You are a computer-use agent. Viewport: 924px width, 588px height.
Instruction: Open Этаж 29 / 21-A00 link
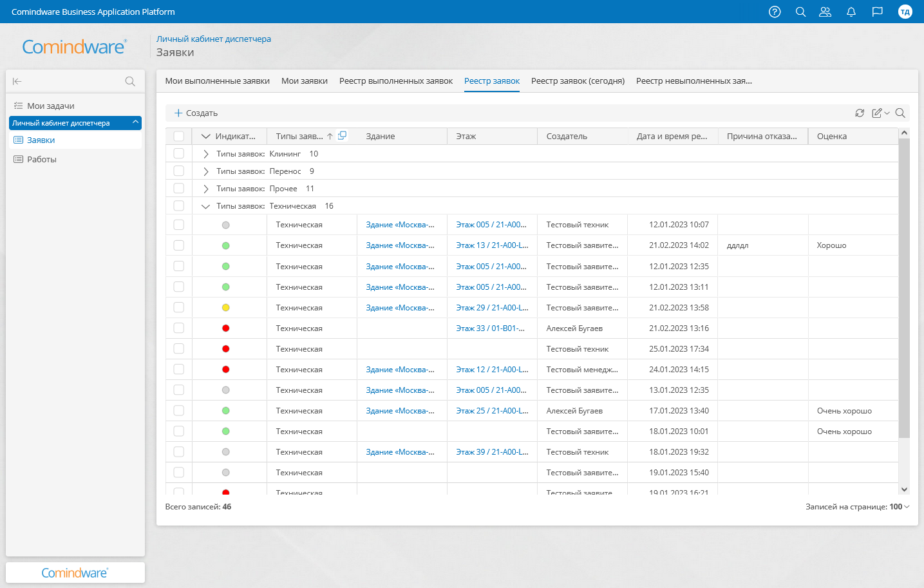coord(492,307)
